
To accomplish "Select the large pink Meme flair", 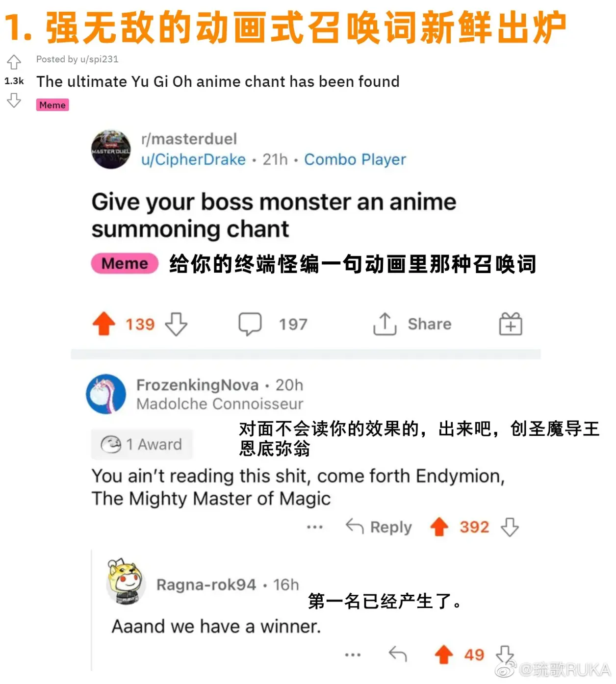I will 125,263.
